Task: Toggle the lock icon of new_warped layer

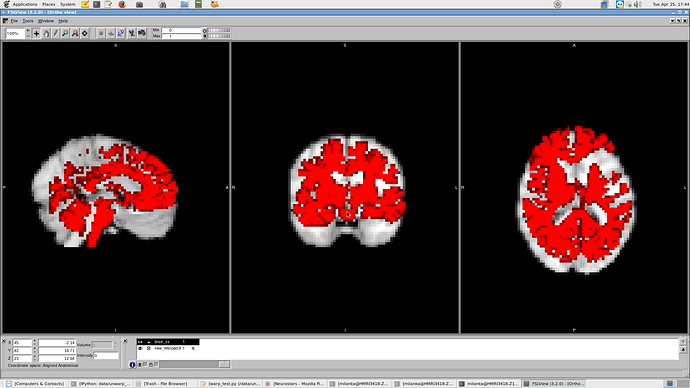Action: pos(149,348)
